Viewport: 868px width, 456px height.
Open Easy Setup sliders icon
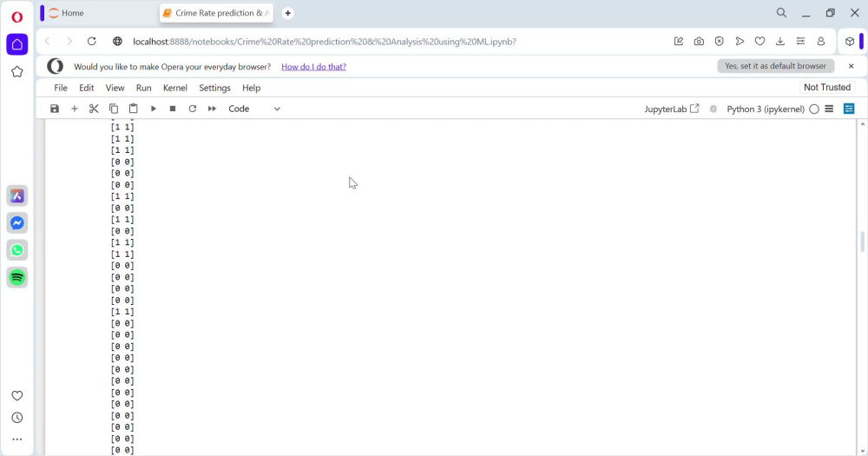(800, 41)
